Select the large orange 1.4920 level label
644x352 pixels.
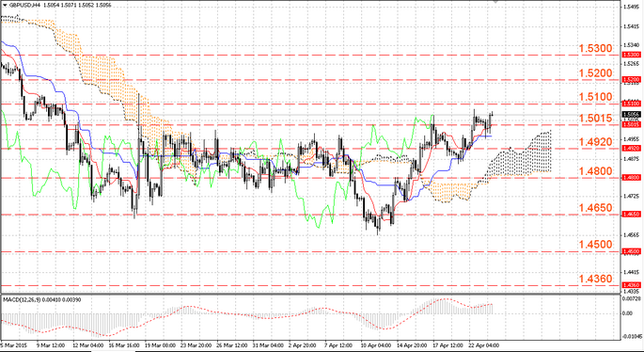595,142
